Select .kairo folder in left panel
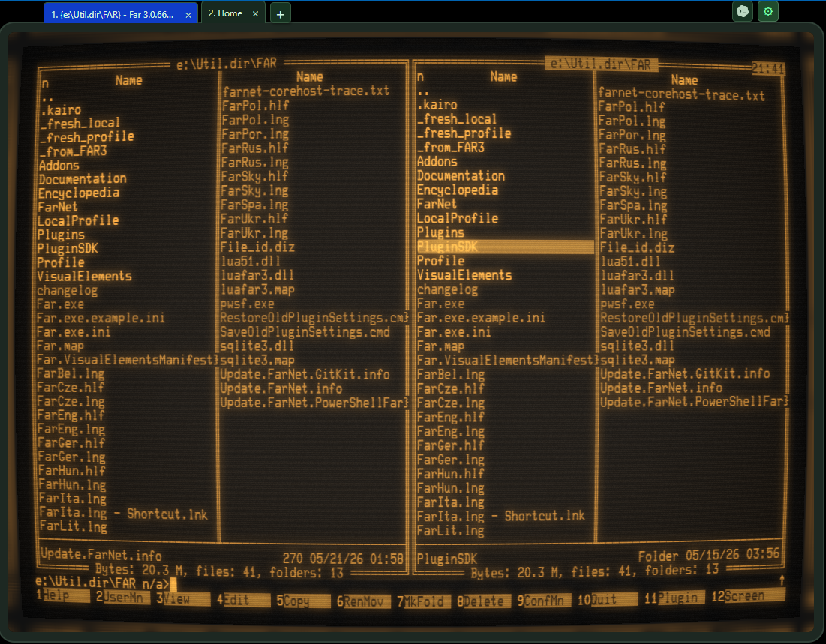 point(61,110)
